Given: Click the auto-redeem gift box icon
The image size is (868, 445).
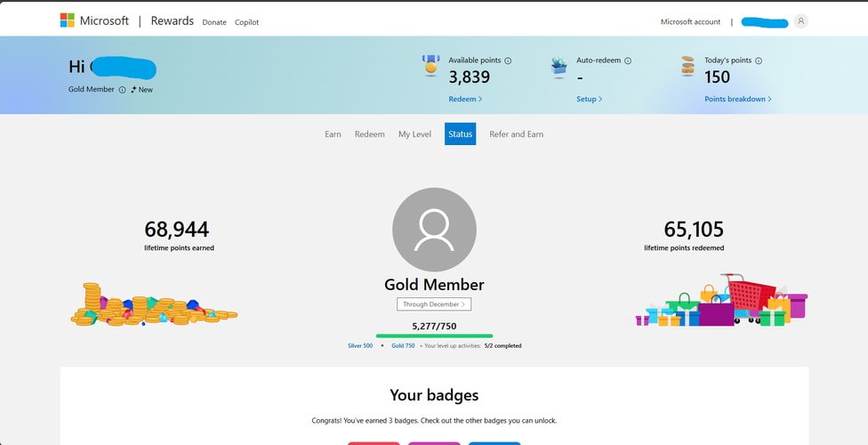Looking at the screenshot, I should [x=559, y=67].
